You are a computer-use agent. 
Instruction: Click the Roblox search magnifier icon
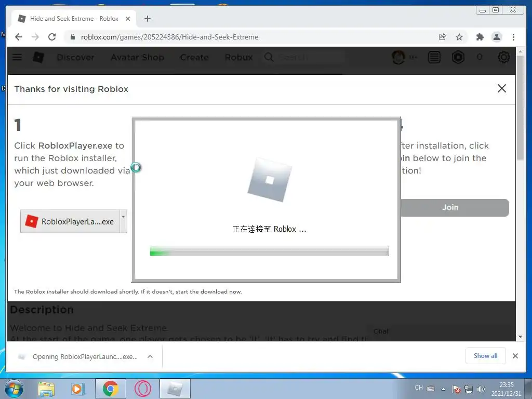pyautogui.click(x=269, y=57)
